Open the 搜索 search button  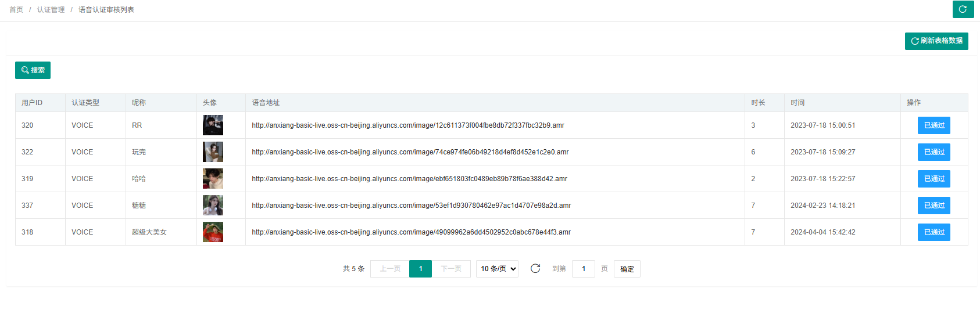point(33,70)
